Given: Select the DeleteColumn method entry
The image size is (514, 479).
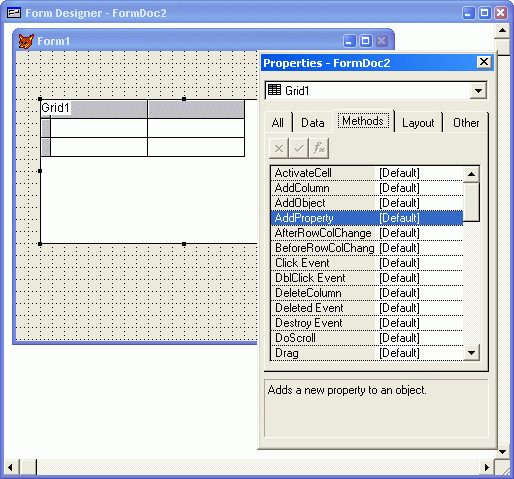Looking at the screenshot, I should pos(367,293).
